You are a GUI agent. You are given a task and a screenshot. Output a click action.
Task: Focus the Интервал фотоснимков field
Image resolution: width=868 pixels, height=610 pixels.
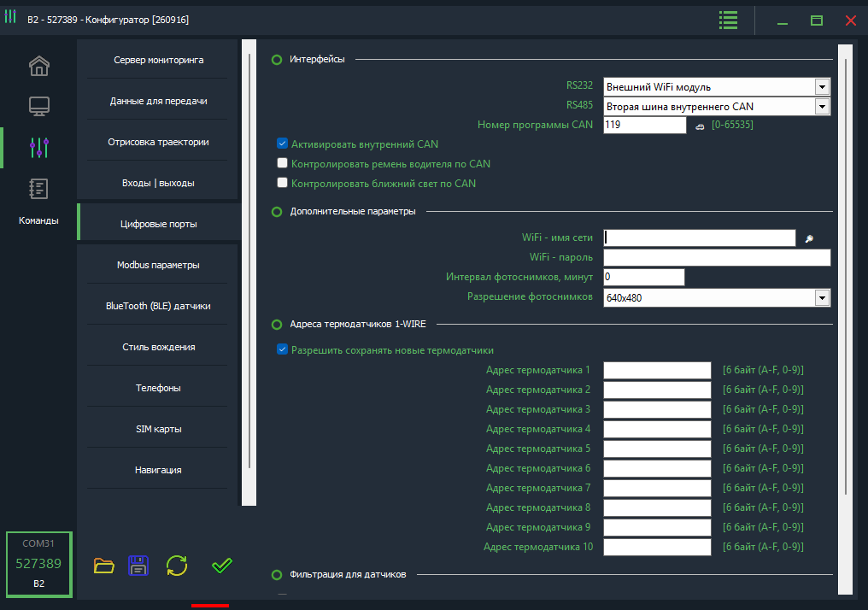(x=644, y=277)
